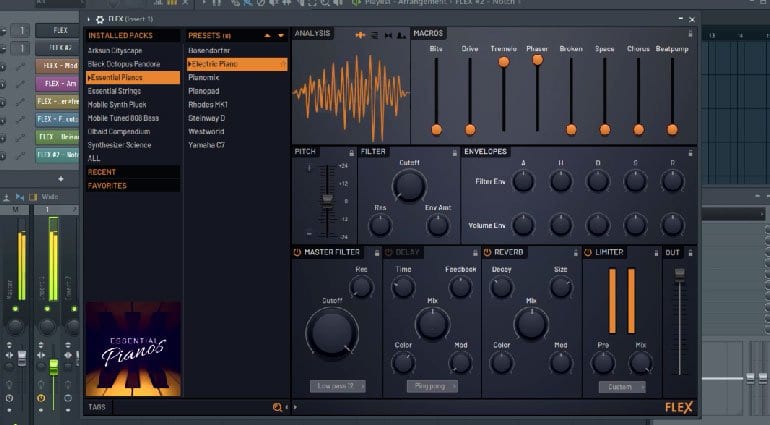Click the tag search magnifier icon
The height and width of the screenshot is (425, 770).
point(277,407)
